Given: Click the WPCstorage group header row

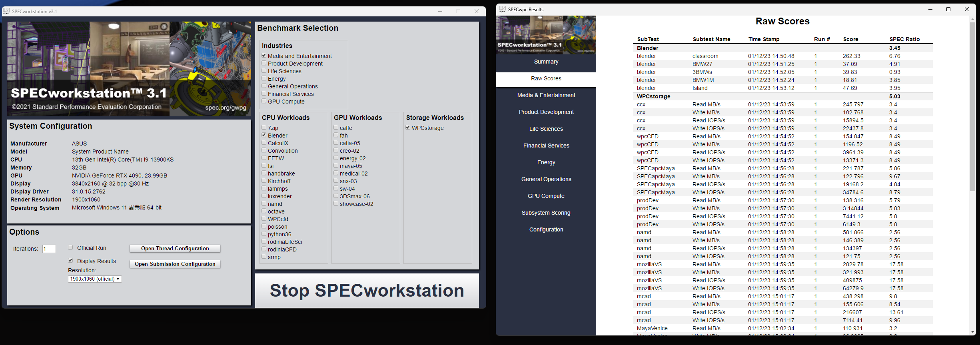Looking at the screenshot, I should pyautogui.click(x=783, y=96).
